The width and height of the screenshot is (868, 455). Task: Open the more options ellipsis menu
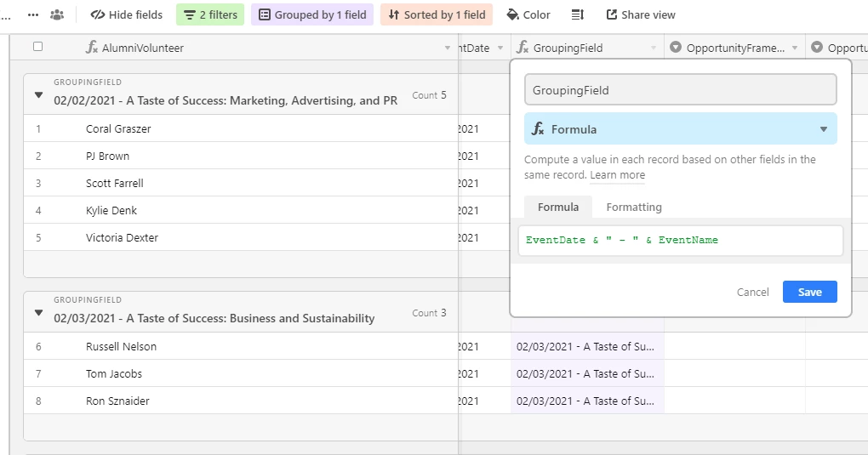[x=33, y=15]
